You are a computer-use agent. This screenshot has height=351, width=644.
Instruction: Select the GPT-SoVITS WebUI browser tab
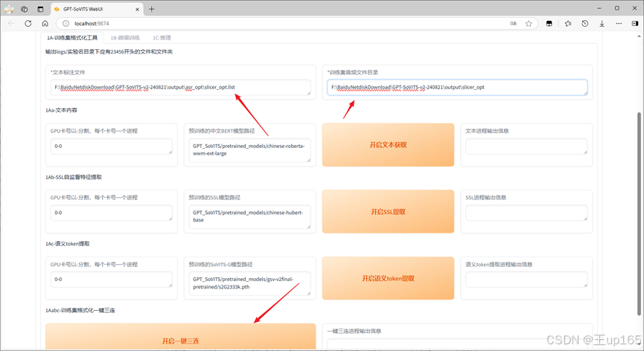click(97, 9)
